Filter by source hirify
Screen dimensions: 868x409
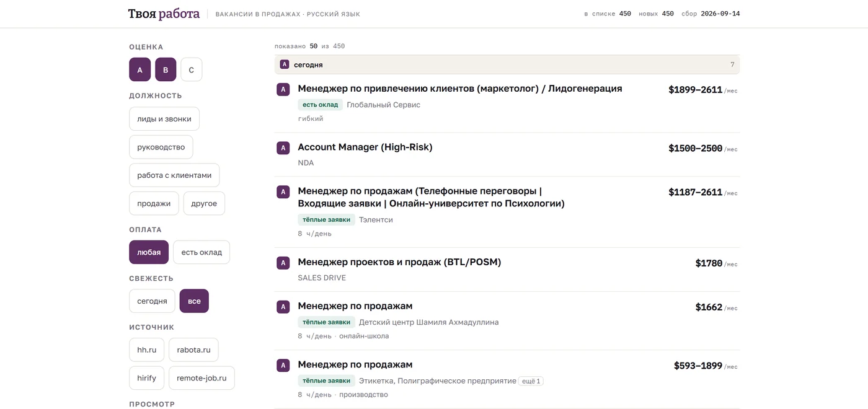tap(147, 378)
